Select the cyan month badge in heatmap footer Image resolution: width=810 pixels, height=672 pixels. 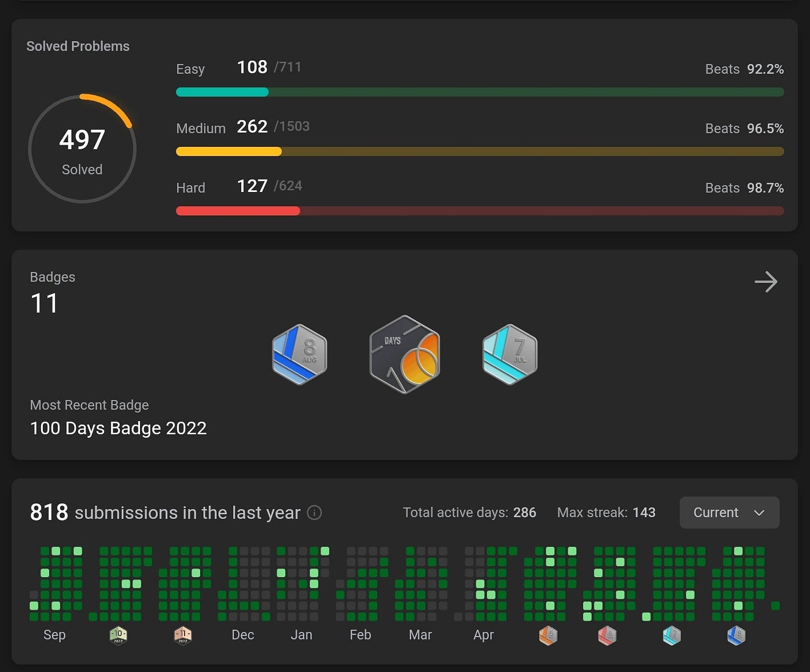(672, 636)
